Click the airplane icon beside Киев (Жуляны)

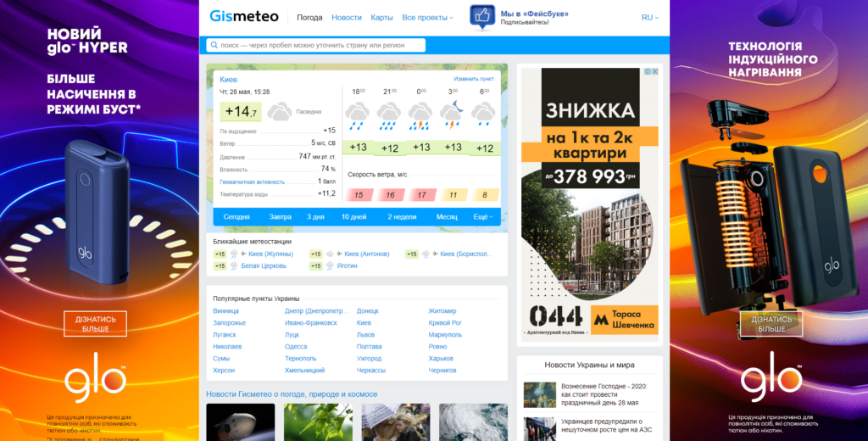tap(243, 254)
